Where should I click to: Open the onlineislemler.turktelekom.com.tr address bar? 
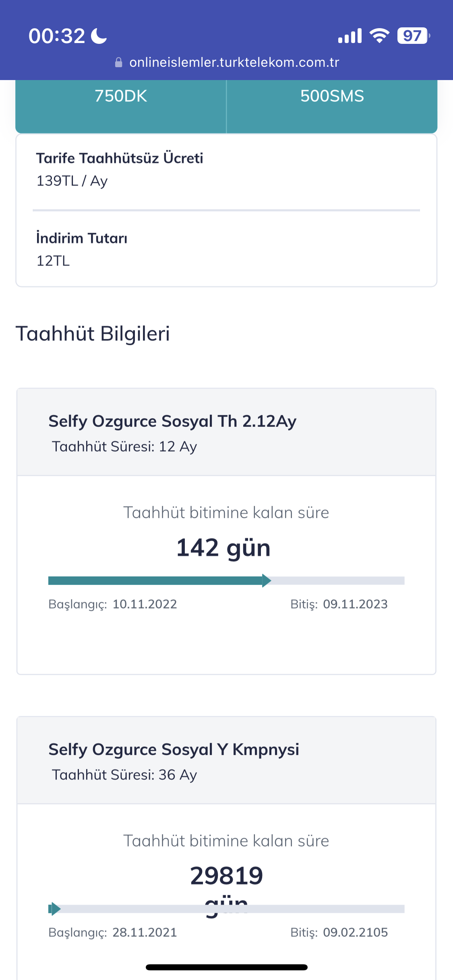[227, 62]
